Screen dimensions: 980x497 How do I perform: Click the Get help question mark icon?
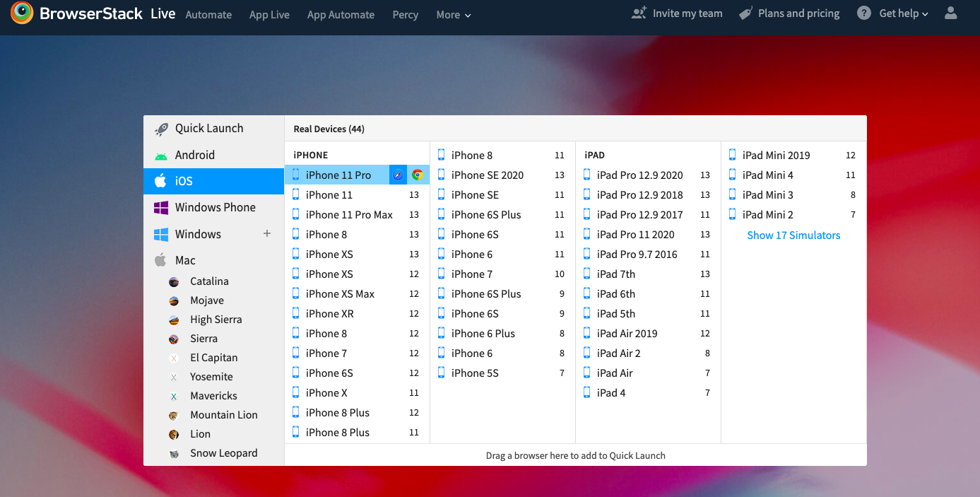coord(863,13)
